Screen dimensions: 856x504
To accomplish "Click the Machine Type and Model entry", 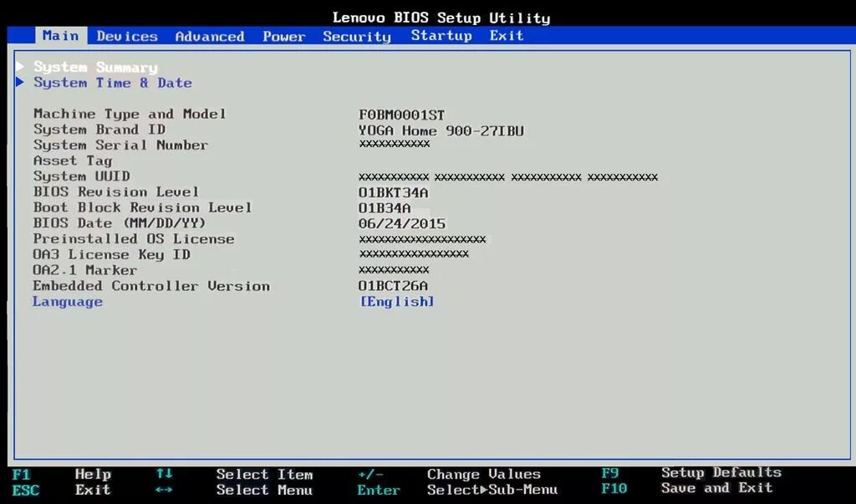I will [129, 113].
